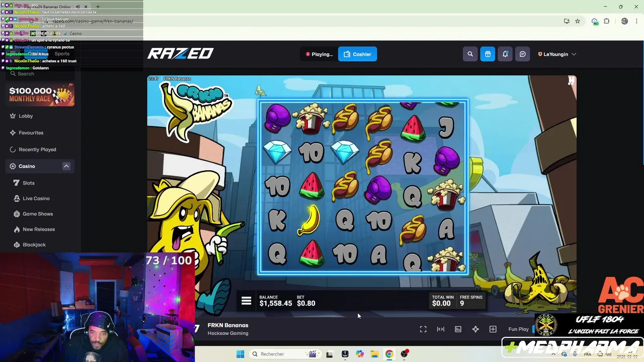Open File Explorer from the taskbar
The width and height of the screenshot is (644, 362).
coord(374,354)
